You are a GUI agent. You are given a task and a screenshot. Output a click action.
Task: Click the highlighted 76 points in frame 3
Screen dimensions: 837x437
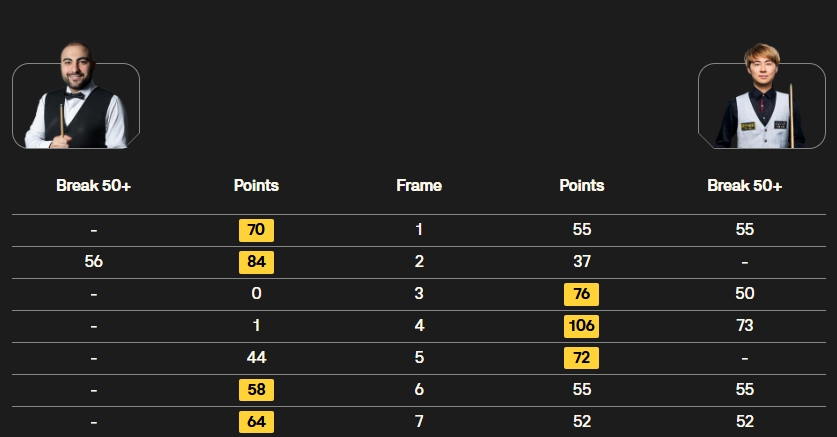click(581, 294)
